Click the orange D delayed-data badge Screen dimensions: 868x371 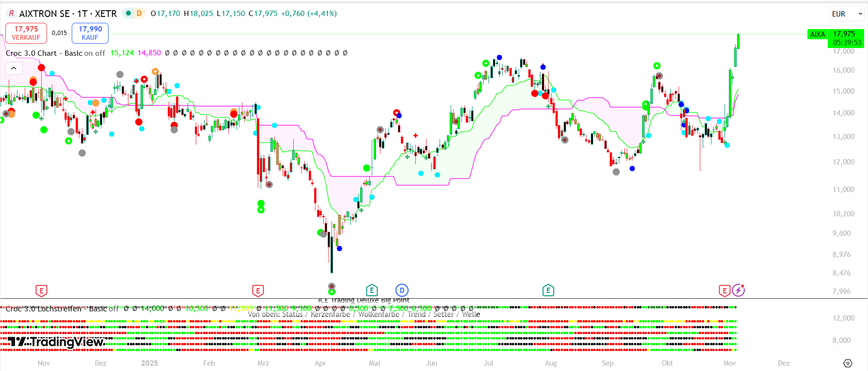coord(139,13)
